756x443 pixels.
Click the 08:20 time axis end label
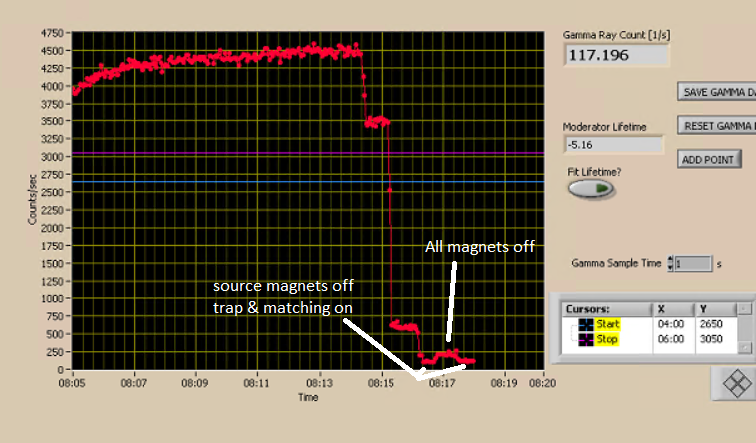coord(542,383)
